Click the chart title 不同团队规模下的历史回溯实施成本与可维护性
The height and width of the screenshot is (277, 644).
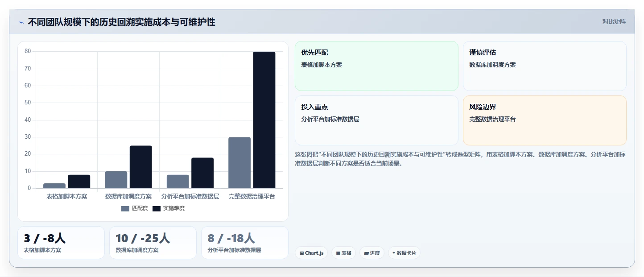121,22
